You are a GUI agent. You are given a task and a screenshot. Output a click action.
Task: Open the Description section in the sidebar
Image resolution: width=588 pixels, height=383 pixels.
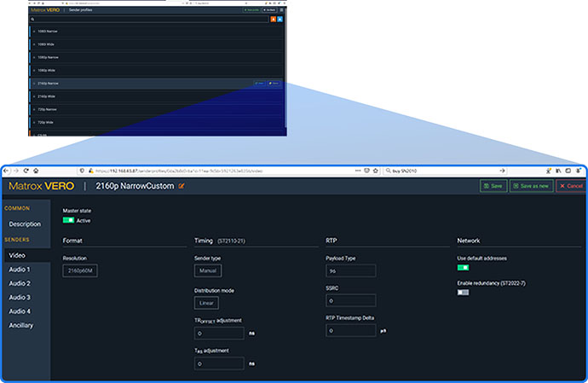tap(25, 224)
